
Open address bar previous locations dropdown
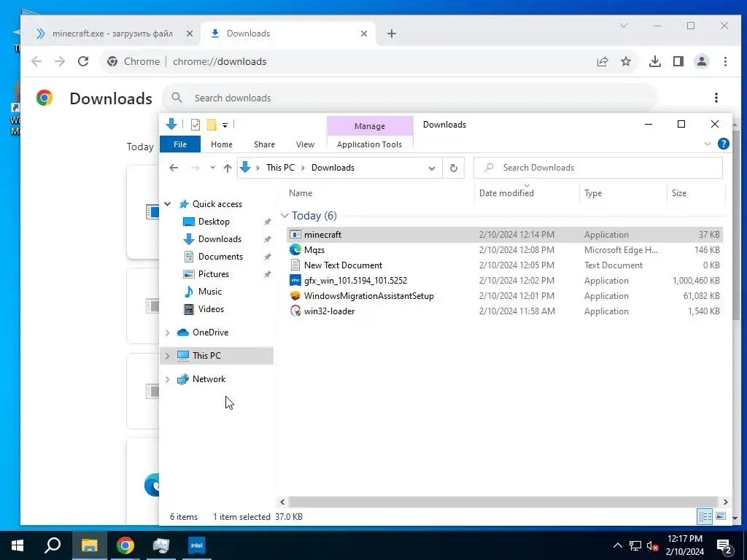432,168
